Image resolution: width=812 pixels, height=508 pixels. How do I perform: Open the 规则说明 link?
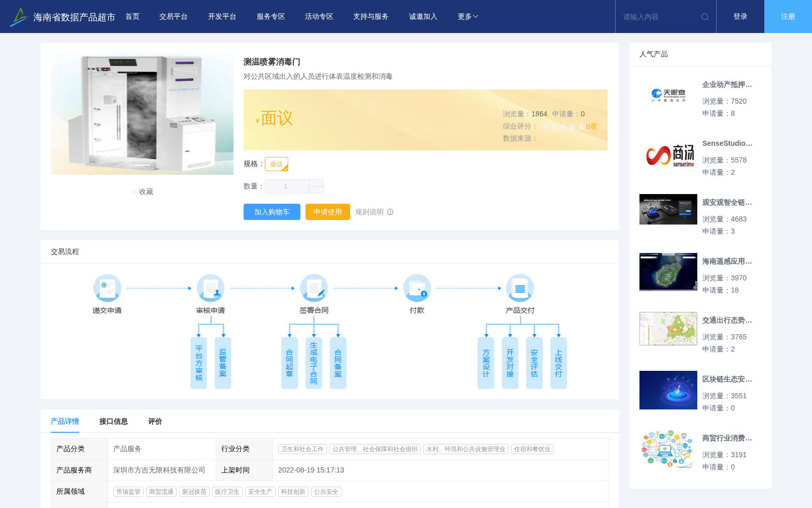369,212
